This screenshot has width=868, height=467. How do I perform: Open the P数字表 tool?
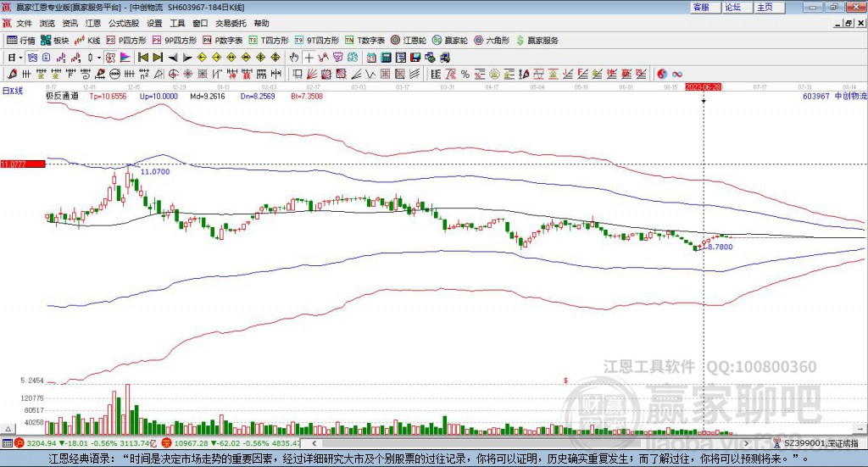pos(223,41)
